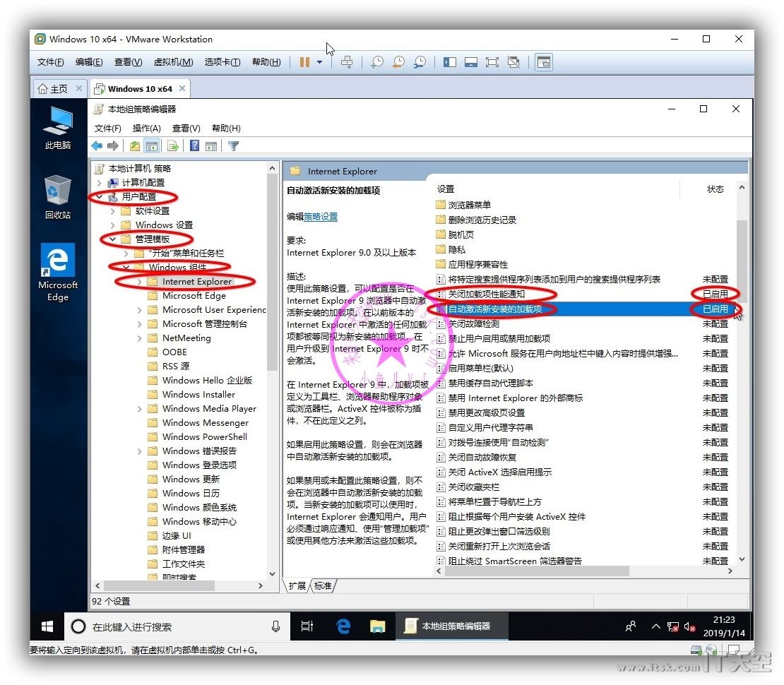Click the Task View icon on taskbar
This screenshot has width=784, height=685.
pyautogui.click(x=307, y=626)
